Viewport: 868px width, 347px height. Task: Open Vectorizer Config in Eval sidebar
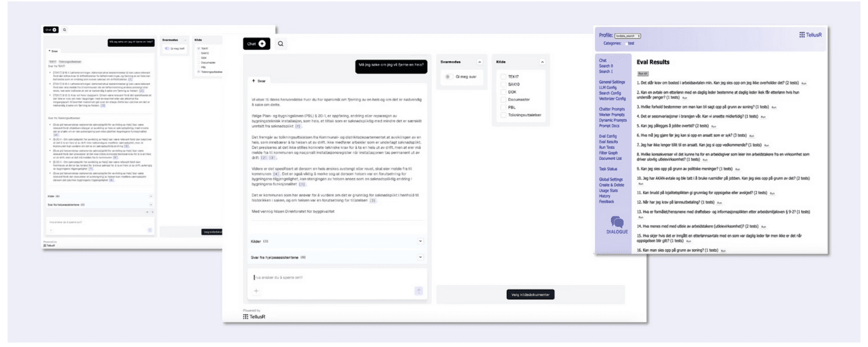[612, 99]
